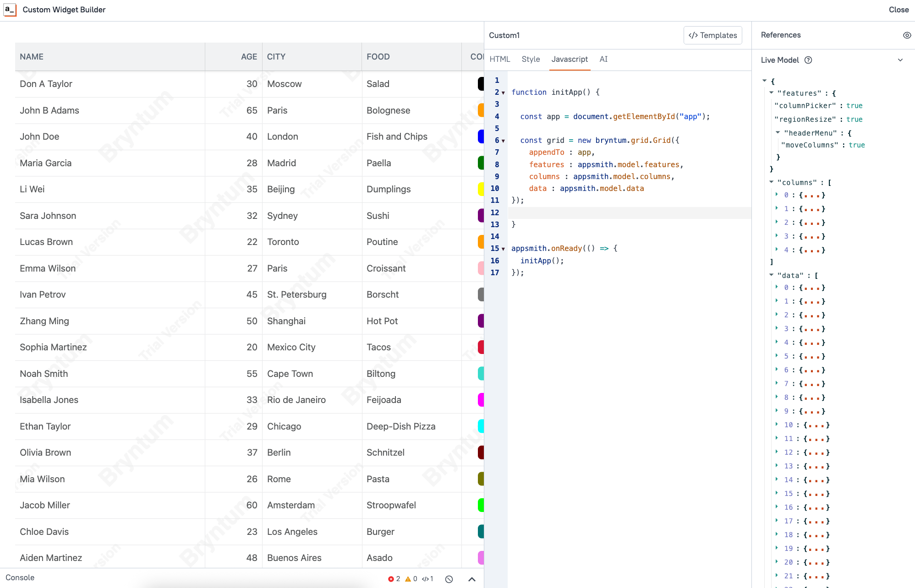The image size is (915, 588).
Task: Expand columns item 4
Action: coord(777,249)
